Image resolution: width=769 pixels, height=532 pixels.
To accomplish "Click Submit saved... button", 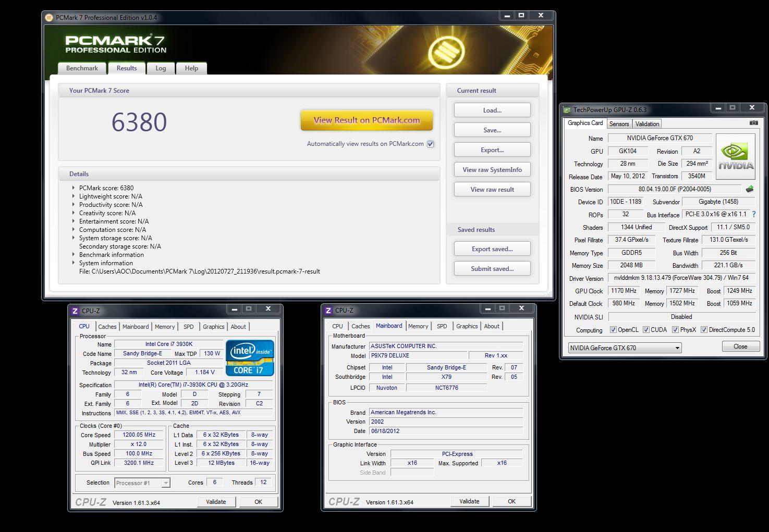I will tap(492, 269).
